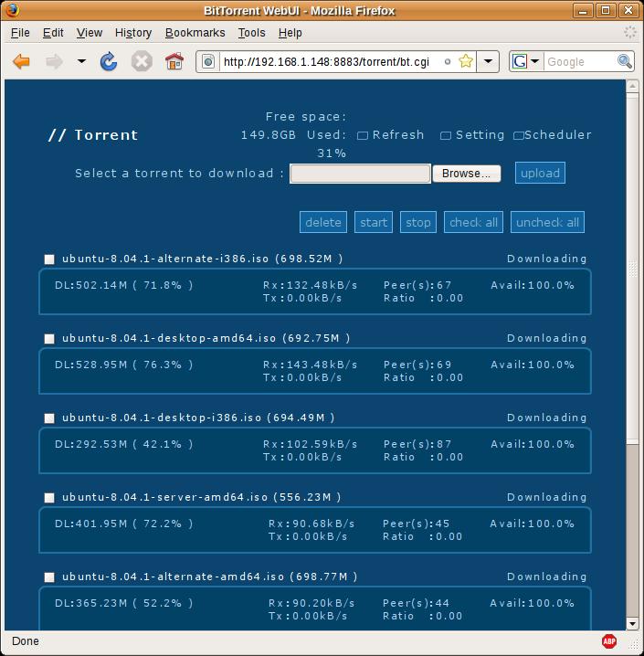Check the ubuntu-8.04.1-alternate-i386.iso checkbox

[49, 259]
